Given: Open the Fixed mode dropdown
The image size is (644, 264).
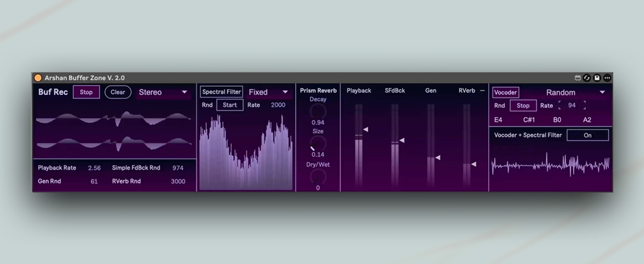Looking at the screenshot, I should point(269,92).
